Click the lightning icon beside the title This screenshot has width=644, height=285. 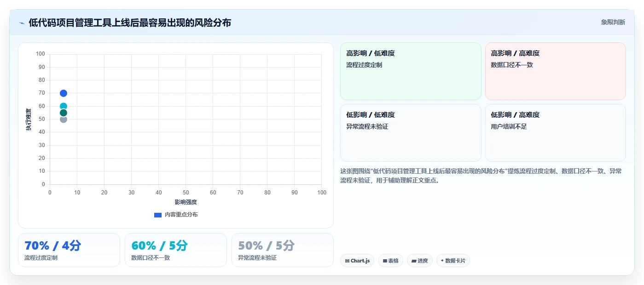pyautogui.click(x=22, y=23)
